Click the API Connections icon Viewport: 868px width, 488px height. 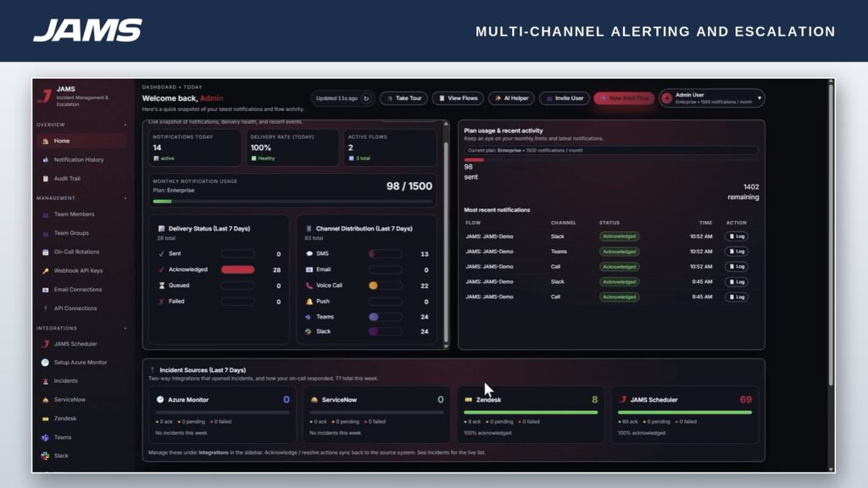pos(46,308)
